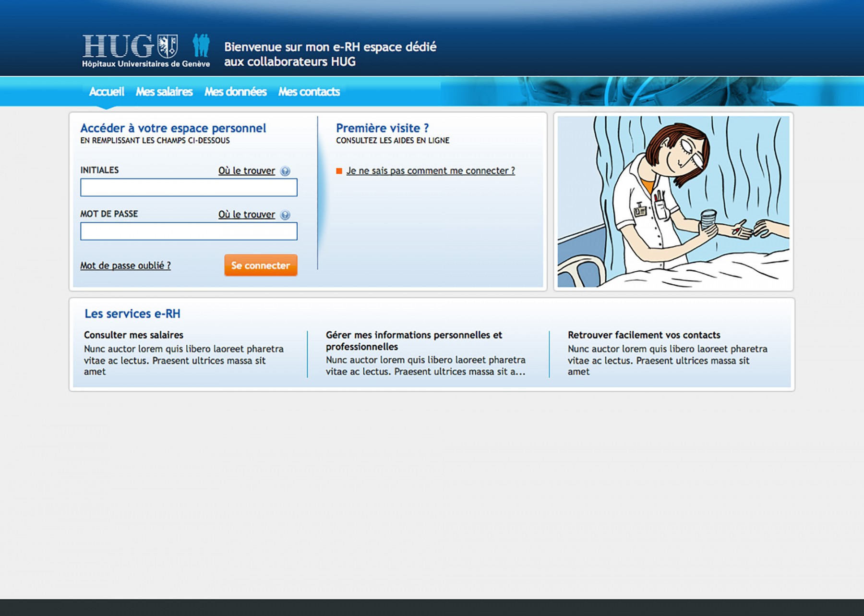Click the blue people silhouette icon
The height and width of the screenshot is (616, 864).
(x=201, y=46)
